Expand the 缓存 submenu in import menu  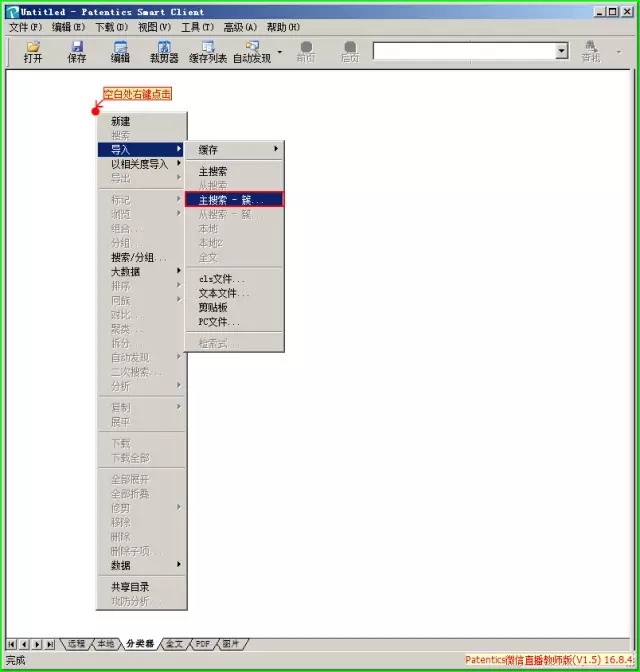click(x=234, y=149)
